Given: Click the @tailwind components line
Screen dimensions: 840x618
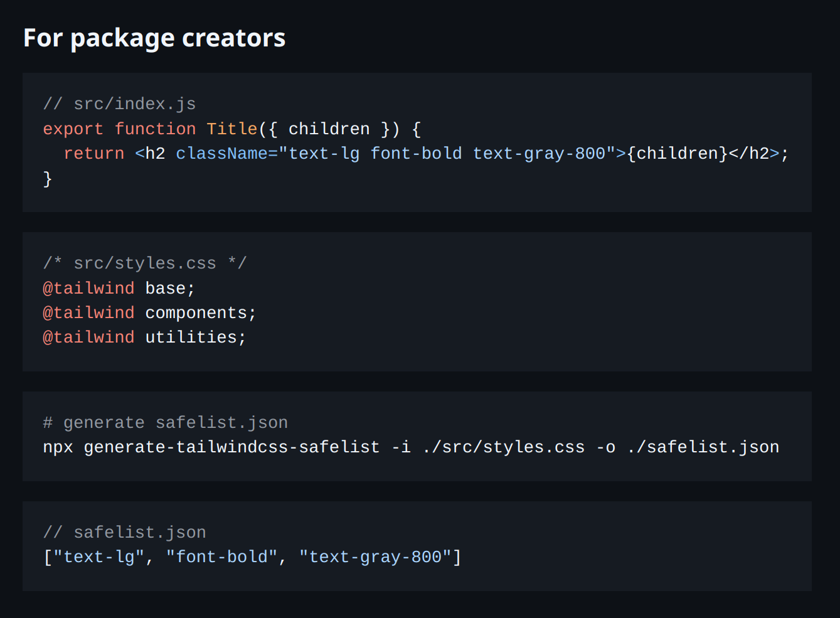Looking at the screenshot, I should [149, 312].
